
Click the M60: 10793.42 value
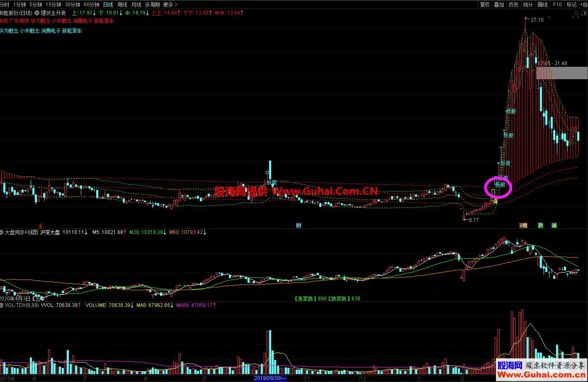pos(187,232)
